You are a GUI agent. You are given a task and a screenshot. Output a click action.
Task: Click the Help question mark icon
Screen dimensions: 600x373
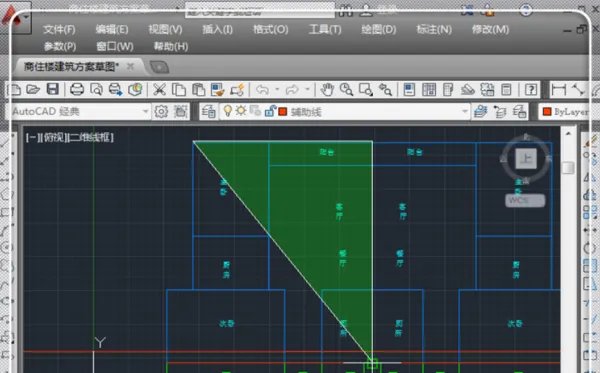click(531, 90)
